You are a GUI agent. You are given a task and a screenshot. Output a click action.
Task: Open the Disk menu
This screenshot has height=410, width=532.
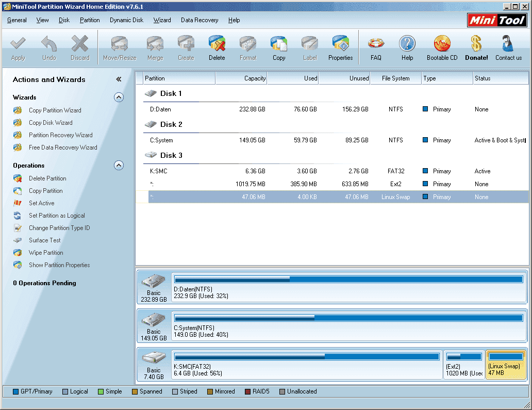64,20
